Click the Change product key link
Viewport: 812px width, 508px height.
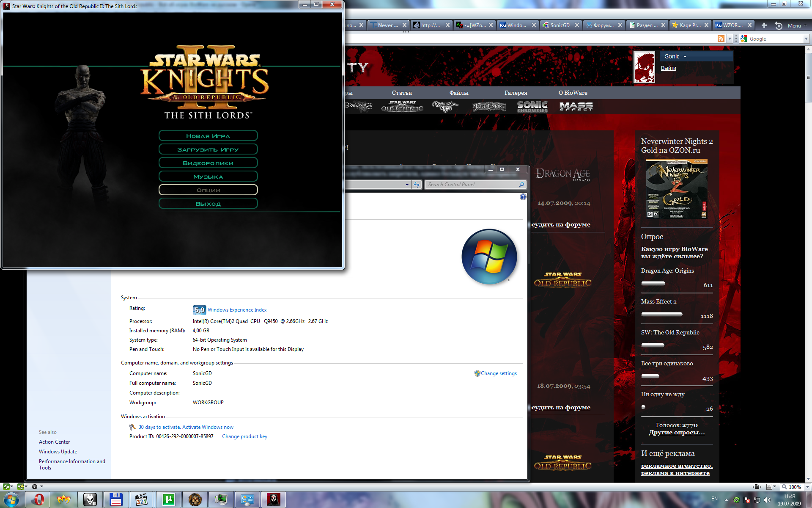[244, 436]
